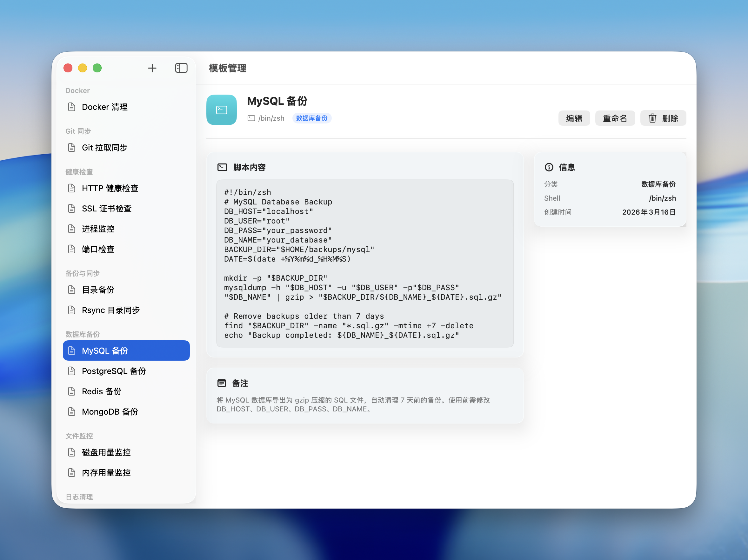The height and width of the screenshot is (560, 748).
Task: Click the trash icon inside the 删除 button
Action: [653, 118]
